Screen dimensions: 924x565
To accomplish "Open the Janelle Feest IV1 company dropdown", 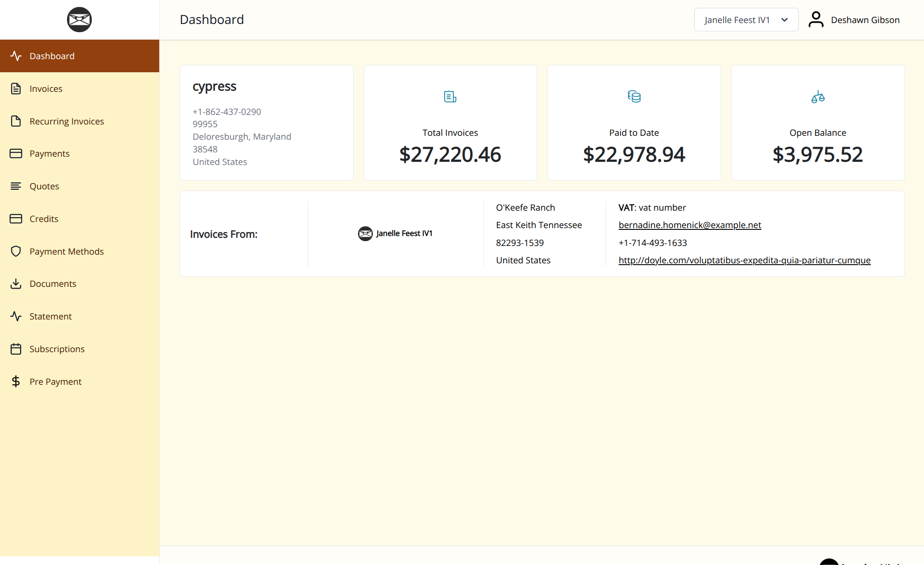I will 746,20.
